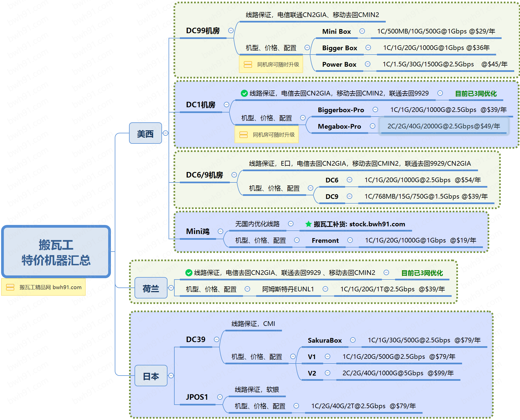Viewport: 520px width, 420px height.
Task: Collapse the 美西 branch
Action: point(166,133)
